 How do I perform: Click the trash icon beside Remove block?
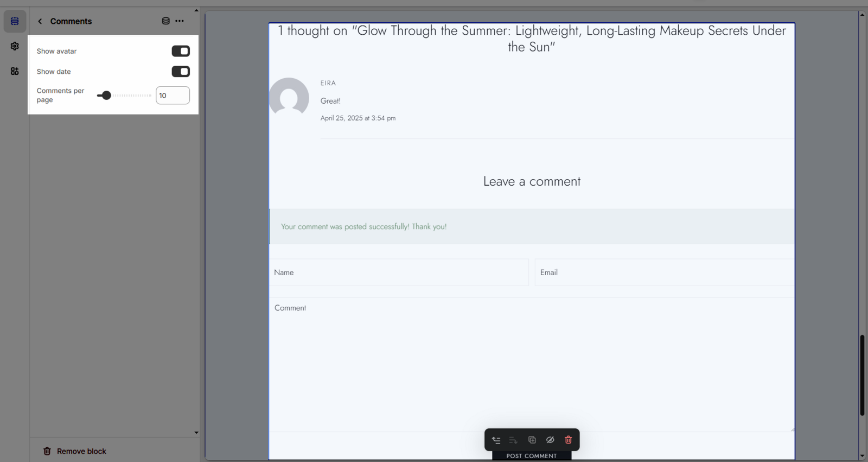(x=47, y=451)
